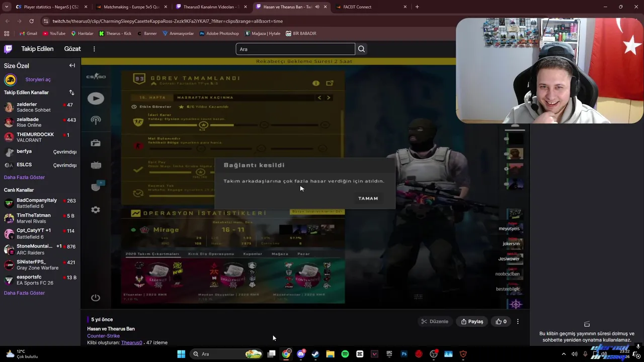Open the YouTube bookmark

point(54,33)
